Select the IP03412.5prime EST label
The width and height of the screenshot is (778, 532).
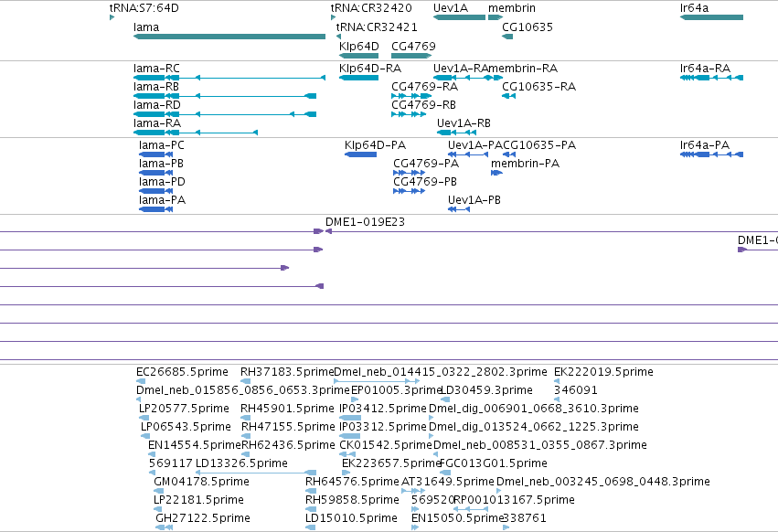coord(382,409)
